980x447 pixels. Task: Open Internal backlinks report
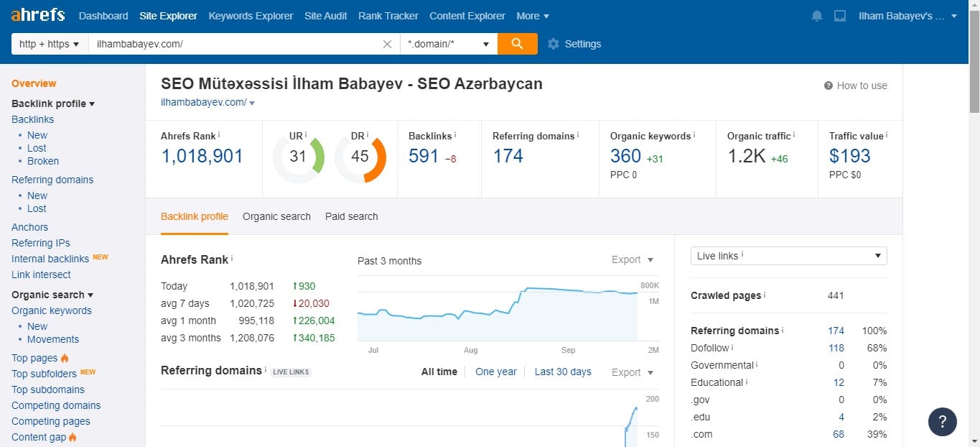click(50, 259)
